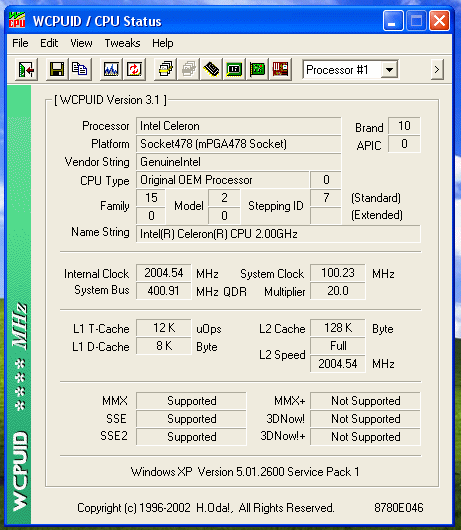The width and height of the screenshot is (461, 530).
Task: Click the L1 T-Cache value '12 K'
Action: click(x=164, y=328)
